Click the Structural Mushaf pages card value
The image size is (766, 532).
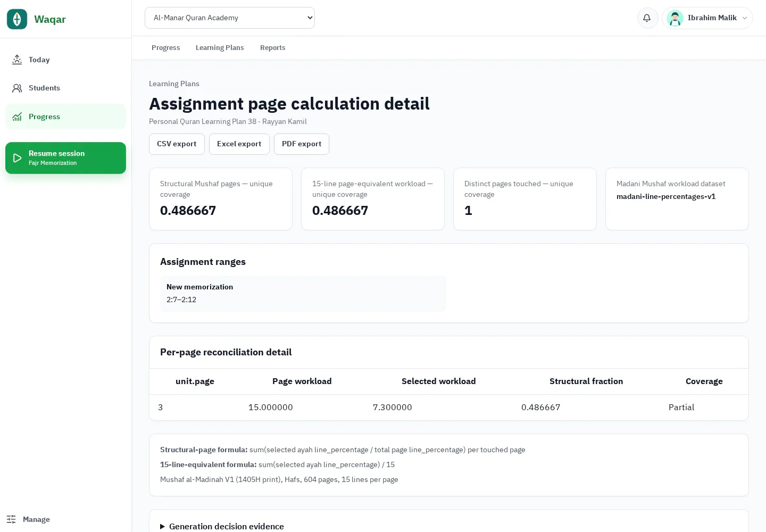click(x=188, y=211)
